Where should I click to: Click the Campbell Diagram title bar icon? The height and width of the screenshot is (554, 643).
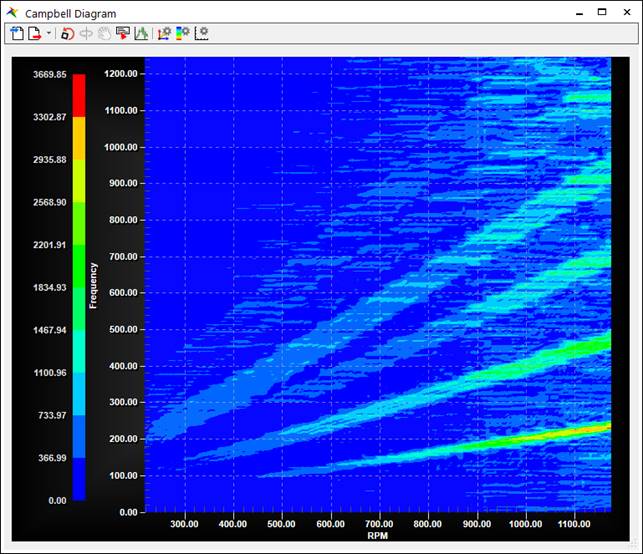coord(13,13)
